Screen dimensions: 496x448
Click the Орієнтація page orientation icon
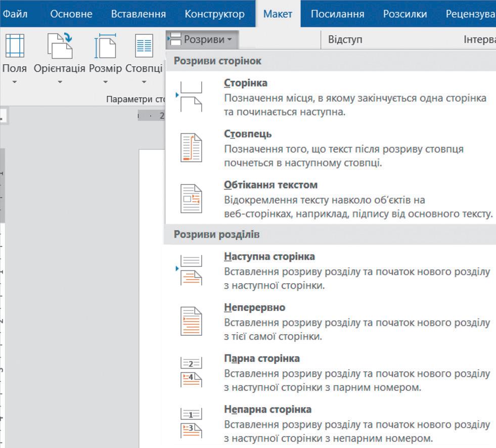(59, 47)
